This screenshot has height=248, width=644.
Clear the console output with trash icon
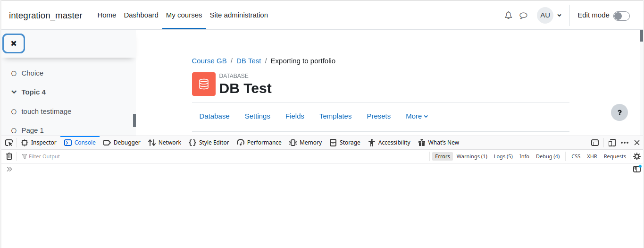[9, 156]
